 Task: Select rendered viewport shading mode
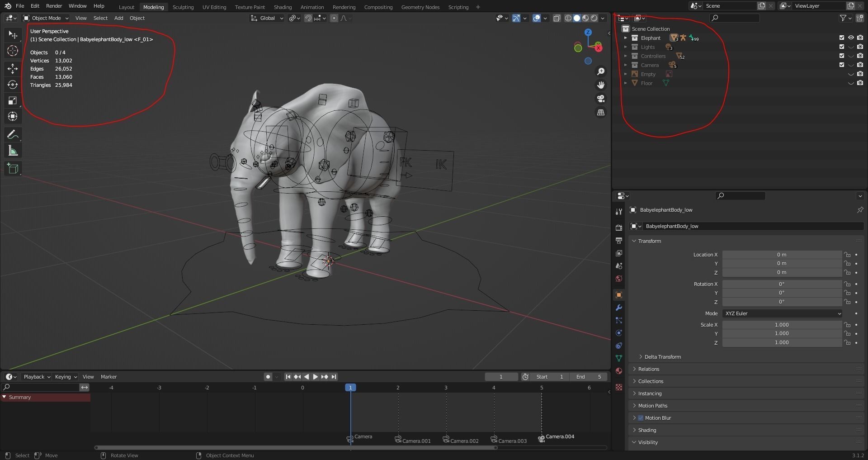coord(594,18)
